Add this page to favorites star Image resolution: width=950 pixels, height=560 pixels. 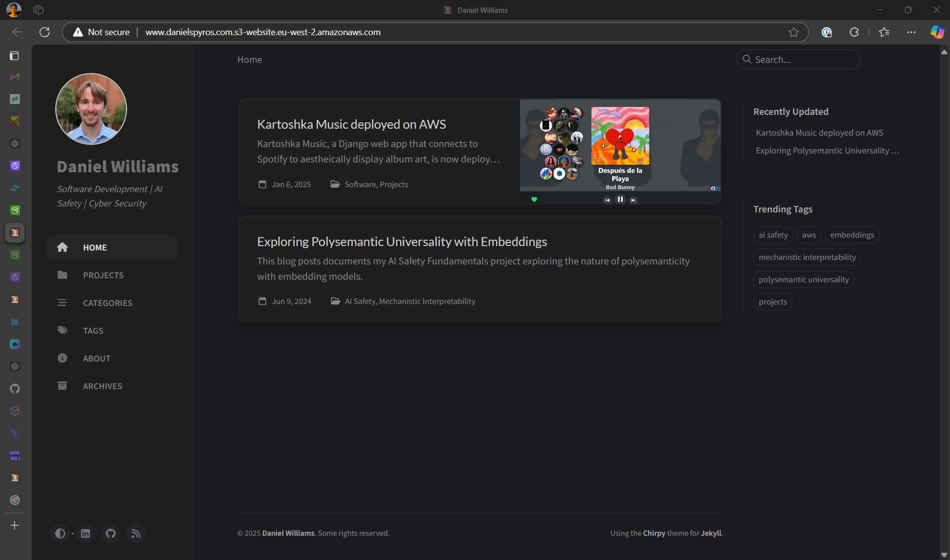tap(793, 32)
